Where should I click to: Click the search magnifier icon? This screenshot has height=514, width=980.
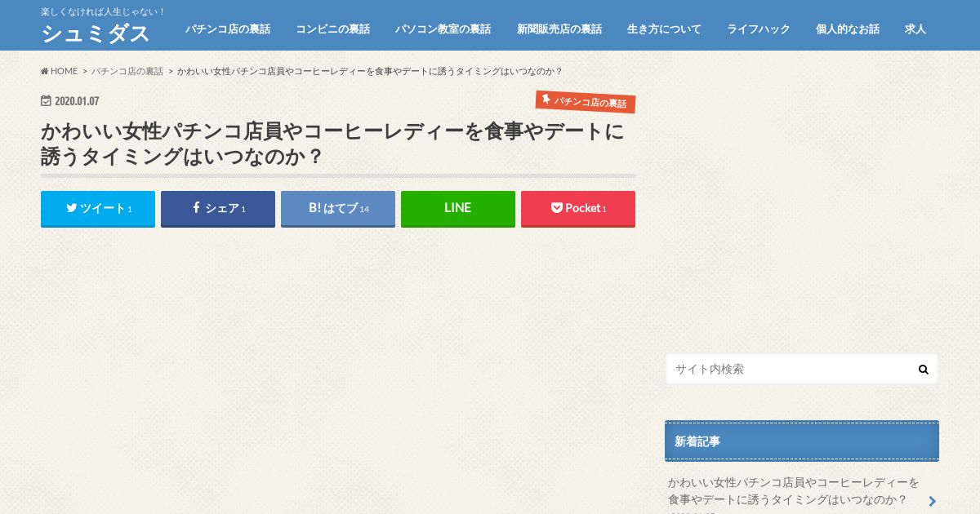[x=924, y=369]
